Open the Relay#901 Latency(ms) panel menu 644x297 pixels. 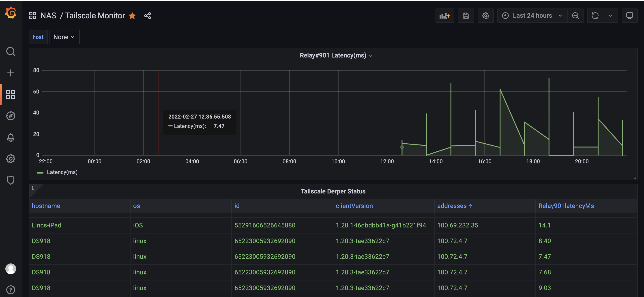[336, 55]
